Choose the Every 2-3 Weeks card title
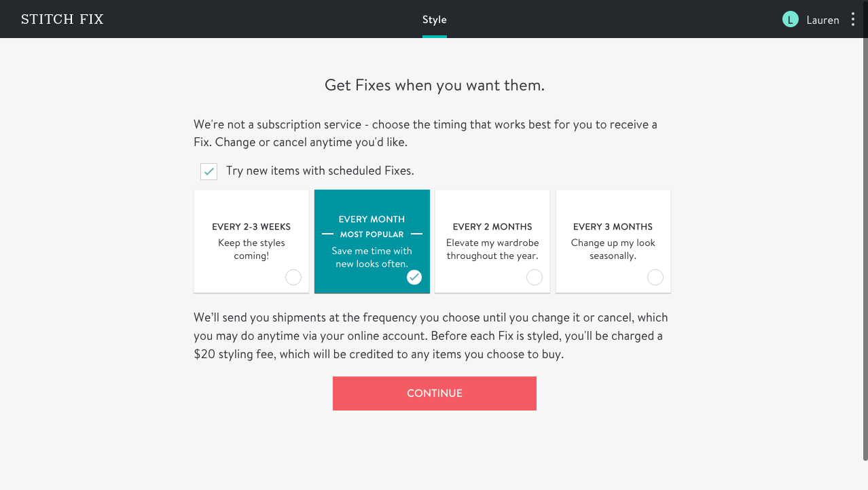The image size is (868, 490). pos(251,227)
